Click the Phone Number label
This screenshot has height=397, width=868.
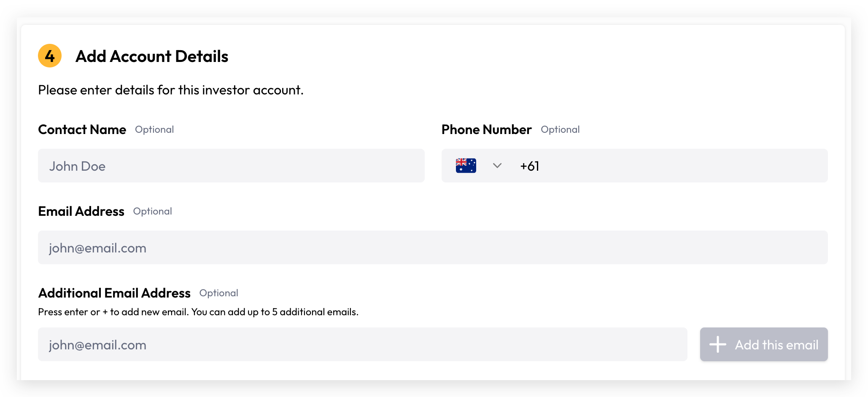pos(486,129)
